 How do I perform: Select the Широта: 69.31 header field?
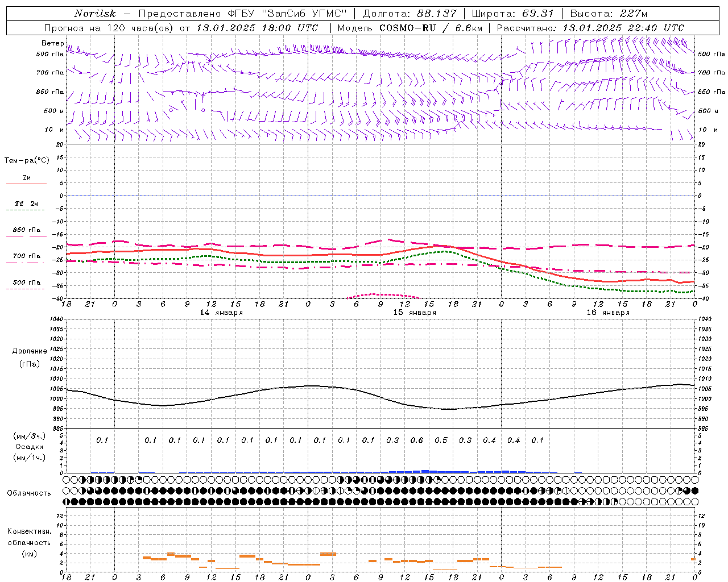[513, 14]
